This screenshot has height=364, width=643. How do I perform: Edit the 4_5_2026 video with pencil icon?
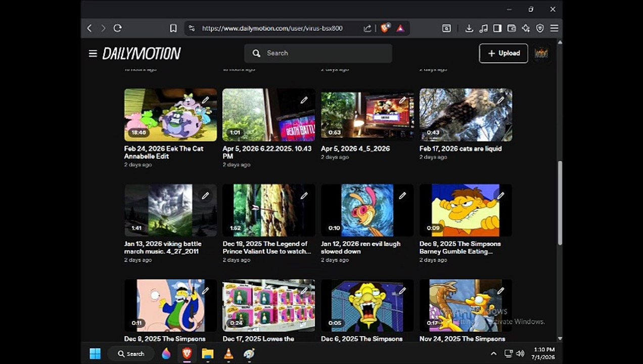click(402, 100)
